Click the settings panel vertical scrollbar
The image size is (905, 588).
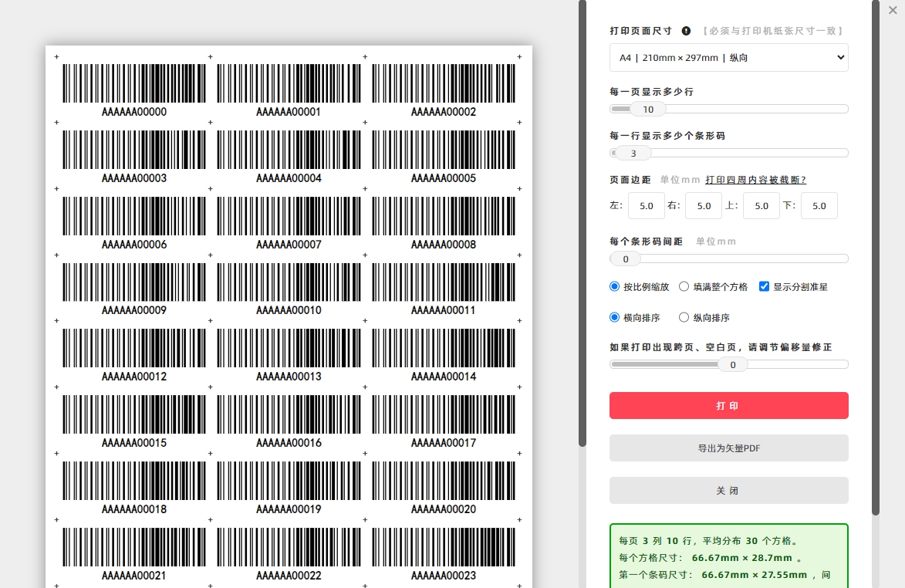point(876,258)
